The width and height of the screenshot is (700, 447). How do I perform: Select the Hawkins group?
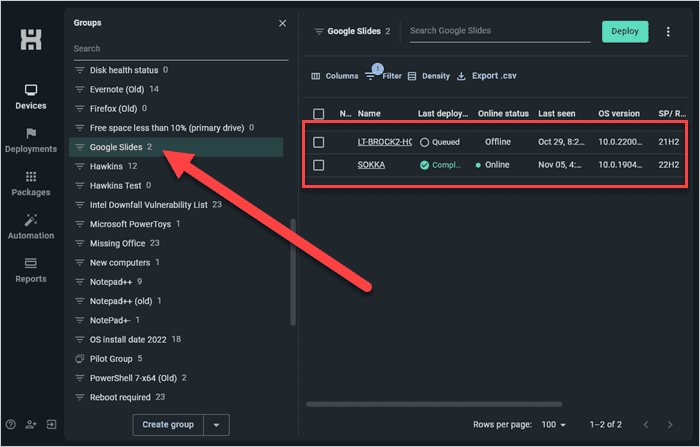coord(176,166)
